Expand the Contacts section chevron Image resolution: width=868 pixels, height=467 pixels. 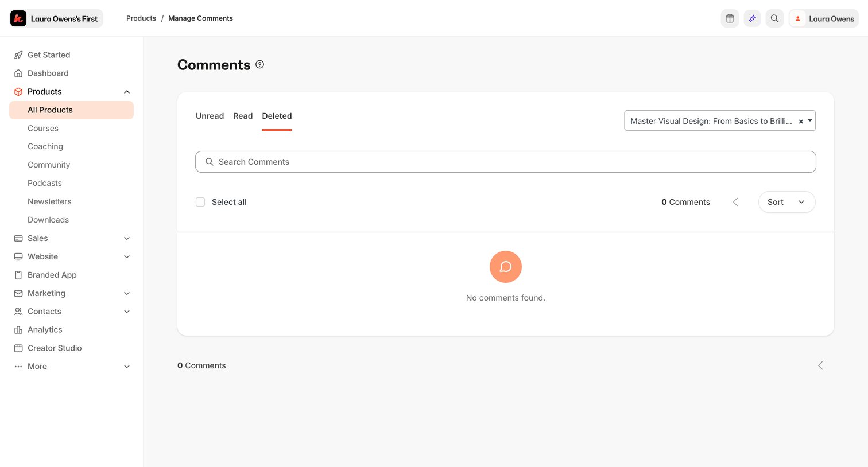click(127, 312)
